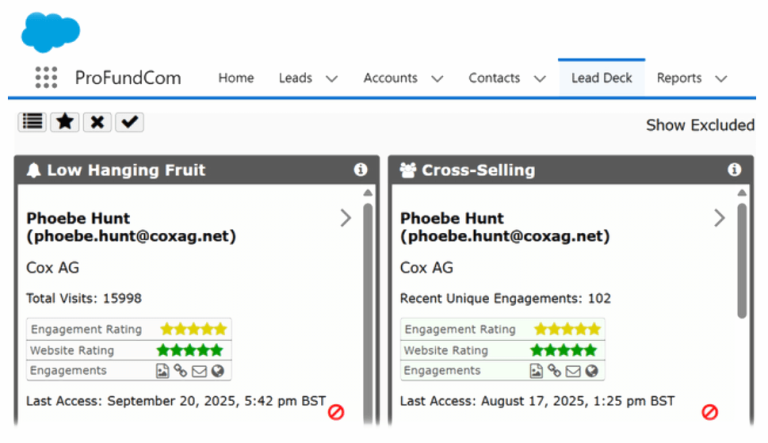
Task: Click red exclude icon in Cross-Selling card
Action: (x=710, y=411)
